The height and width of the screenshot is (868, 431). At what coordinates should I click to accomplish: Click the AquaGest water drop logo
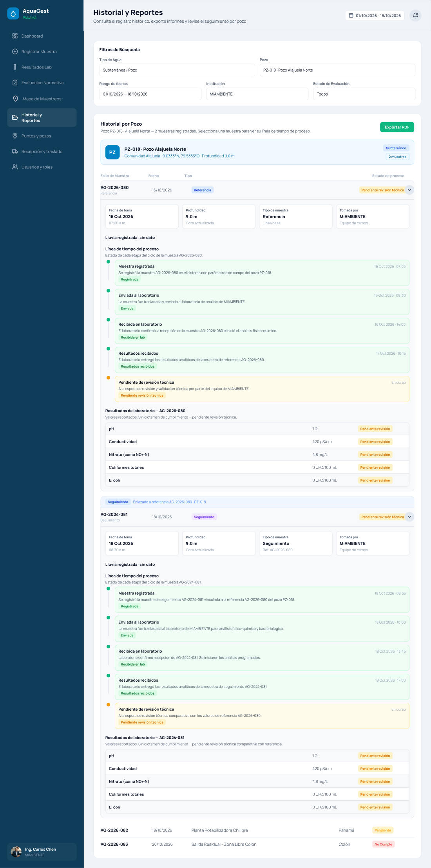[13, 14]
